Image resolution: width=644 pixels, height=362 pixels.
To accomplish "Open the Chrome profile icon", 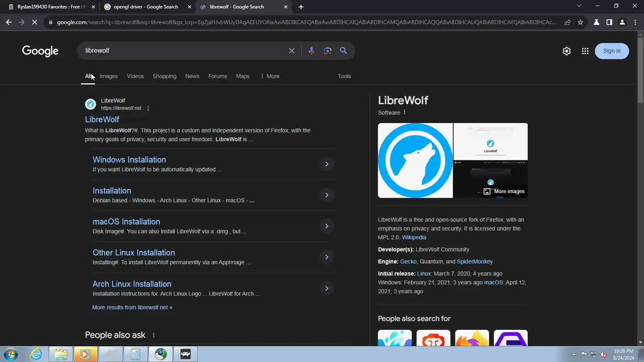I will pos(622,22).
